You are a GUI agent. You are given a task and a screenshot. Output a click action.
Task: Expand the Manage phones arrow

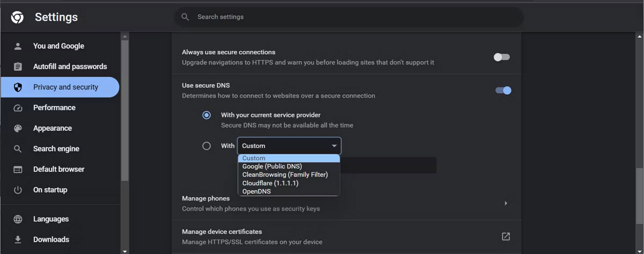[x=506, y=203]
